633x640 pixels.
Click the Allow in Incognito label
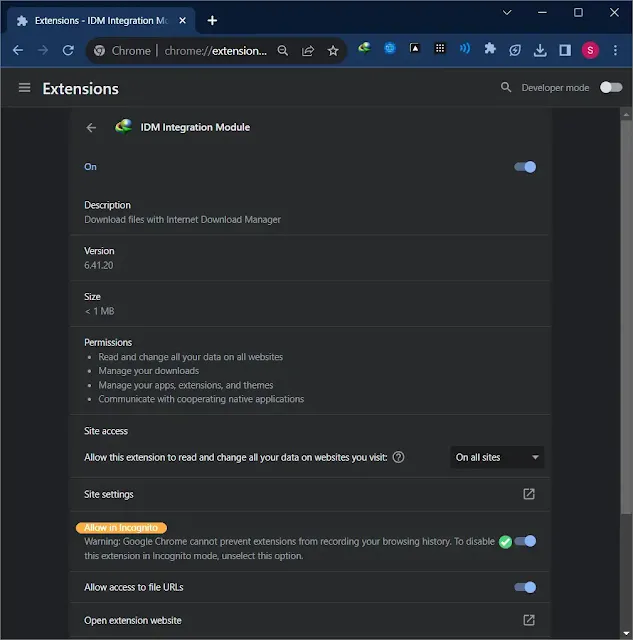(x=121, y=528)
